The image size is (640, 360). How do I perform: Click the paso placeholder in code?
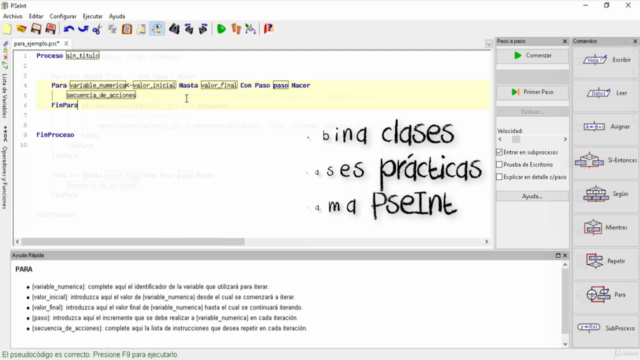coord(280,85)
